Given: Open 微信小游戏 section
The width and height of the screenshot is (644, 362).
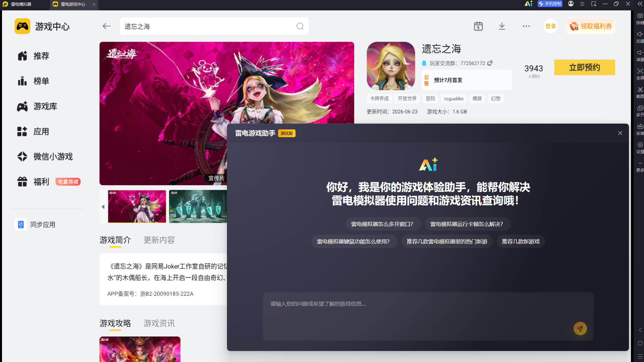Looking at the screenshot, I should pos(45,157).
